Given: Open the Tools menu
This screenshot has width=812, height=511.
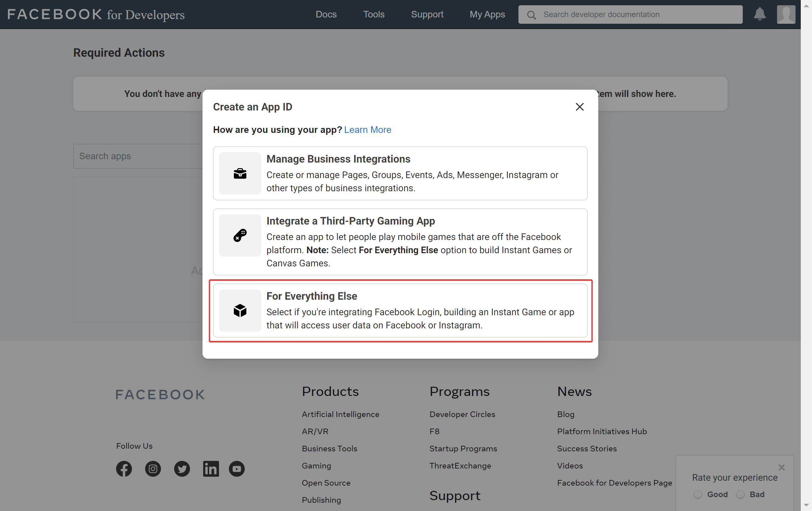Looking at the screenshot, I should [x=374, y=14].
